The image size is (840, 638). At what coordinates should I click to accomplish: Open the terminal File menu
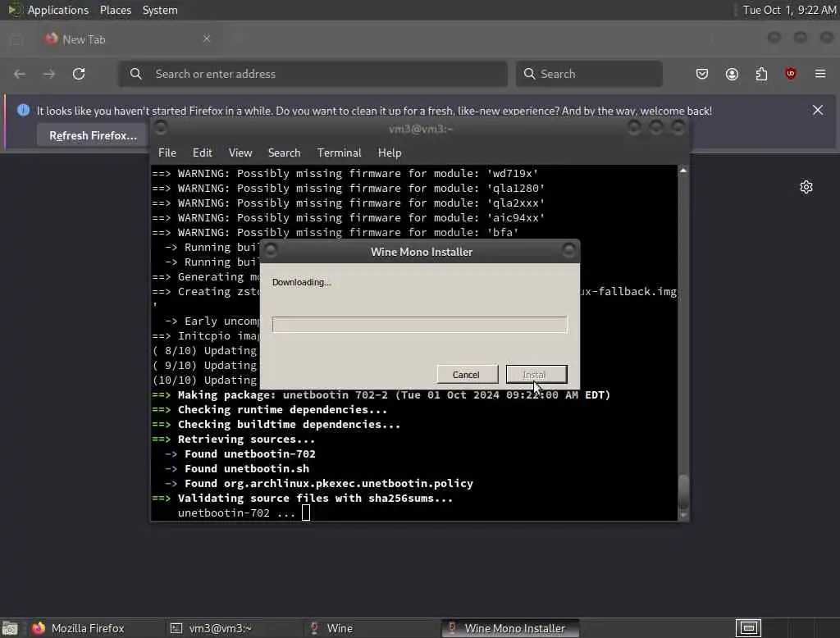[167, 153]
